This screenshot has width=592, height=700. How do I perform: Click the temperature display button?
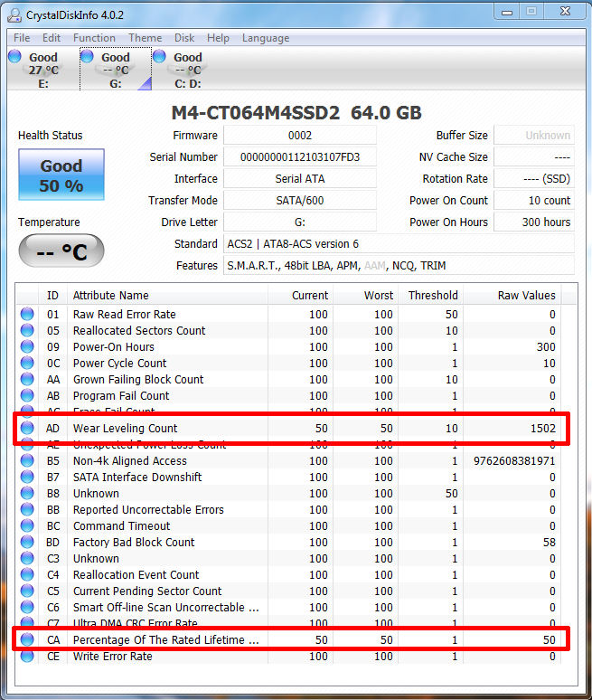point(61,251)
